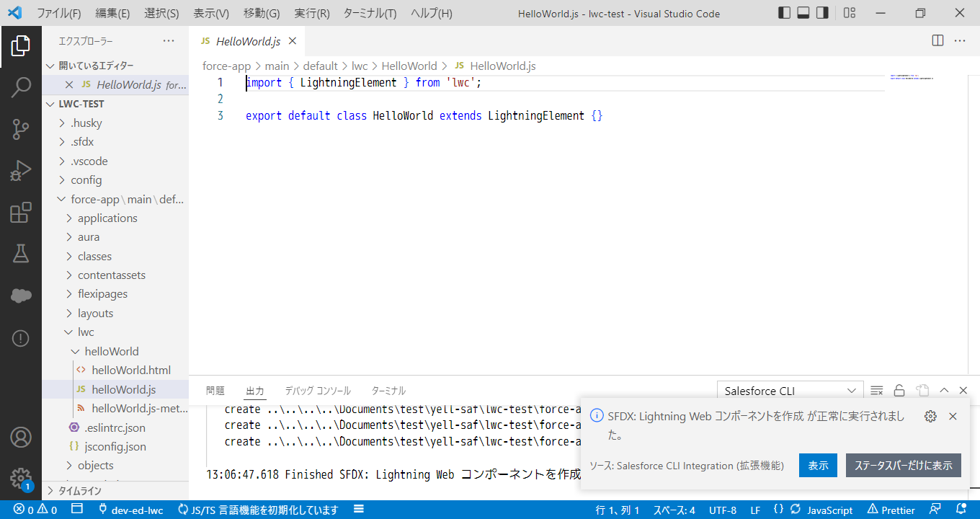Open editor more actions ellipsis
This screenshot has height=519, width=980.
click(x=960, y=41)
